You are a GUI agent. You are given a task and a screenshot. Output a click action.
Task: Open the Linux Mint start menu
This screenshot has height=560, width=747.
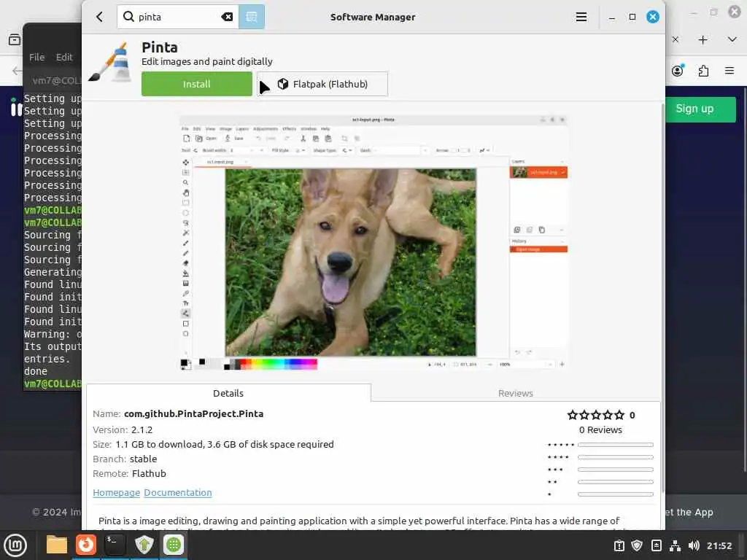point(15,545)
